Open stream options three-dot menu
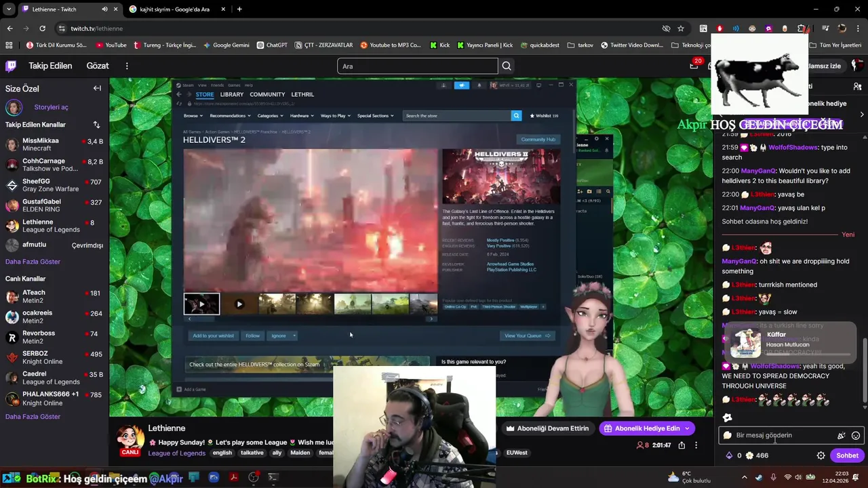The width and height of the screenshot is (868, 488). tap(696, 445)
